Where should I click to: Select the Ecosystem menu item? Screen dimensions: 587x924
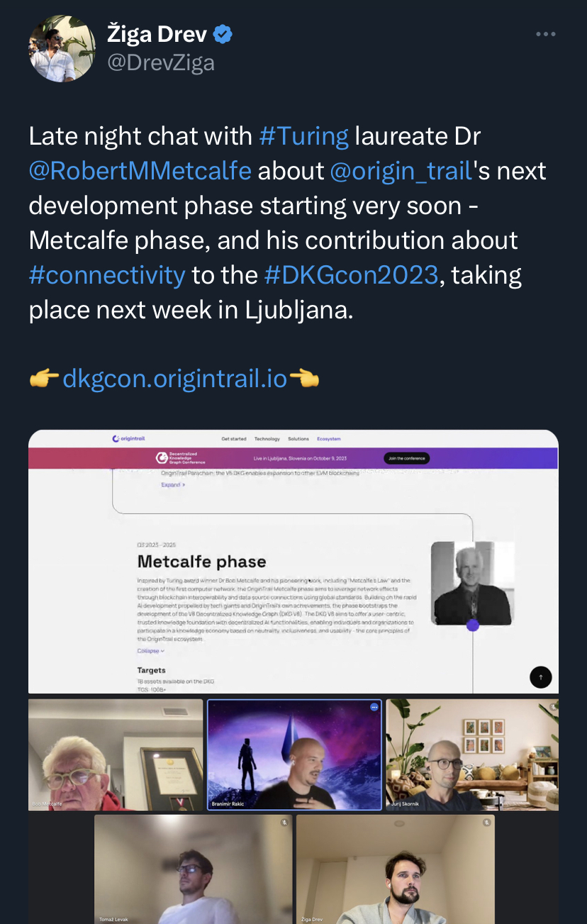tap(329, 439)
